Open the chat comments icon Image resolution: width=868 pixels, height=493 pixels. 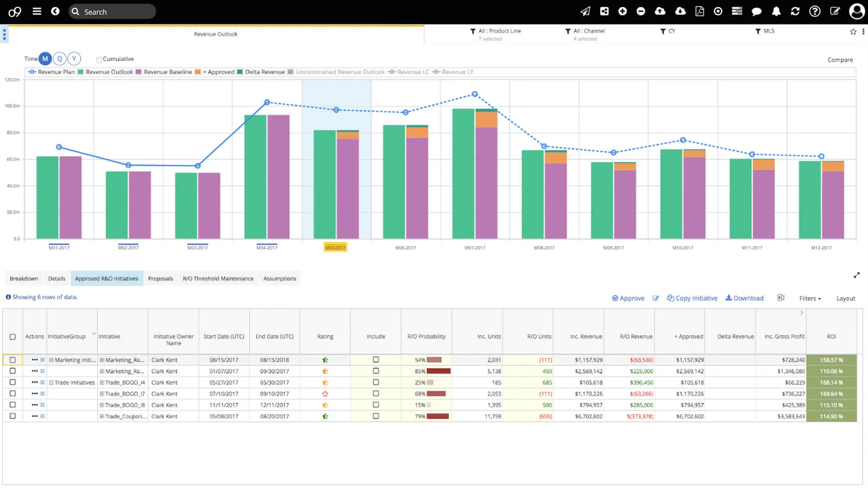[756, 11]
